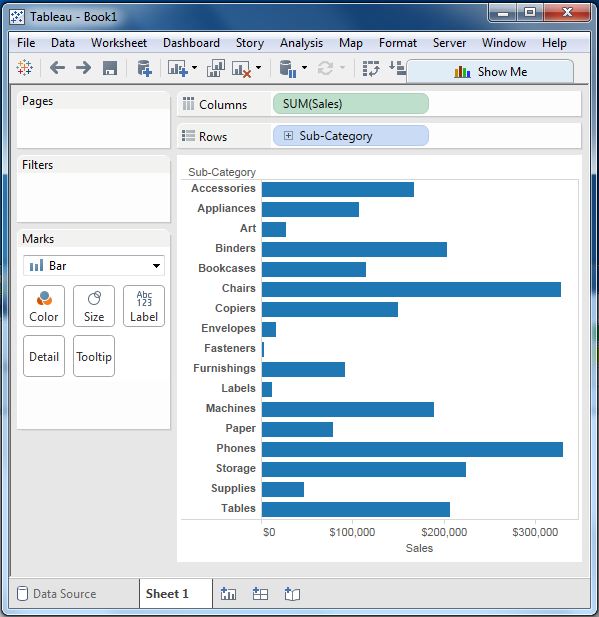The height and width of the screenshot is (617, 599).
Task: Click the add new data source icon
Action: [144, 68]
